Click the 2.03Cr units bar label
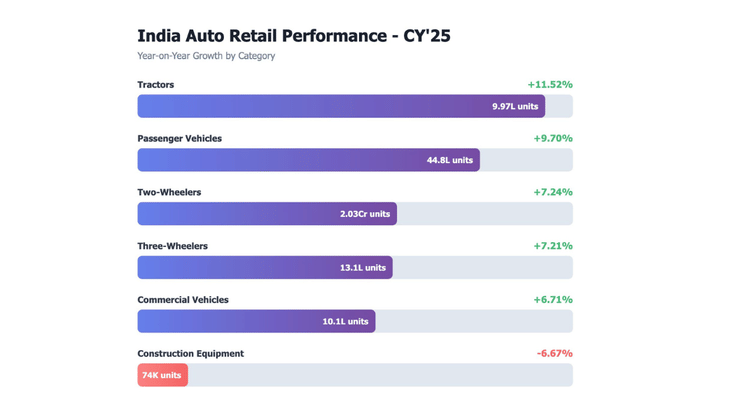 click(365, 214)
